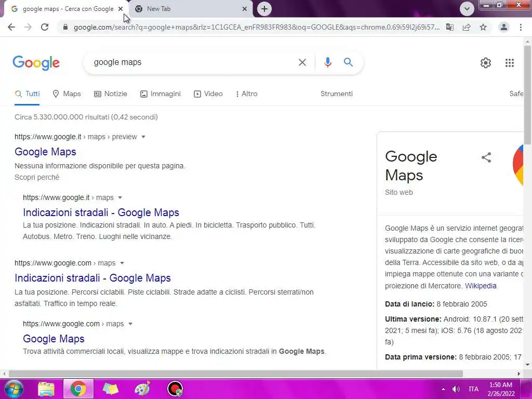Open the Chrome profile avatar
Image resolution: width=532 pixels, height=399 pixels.
(x=504, y=27)
